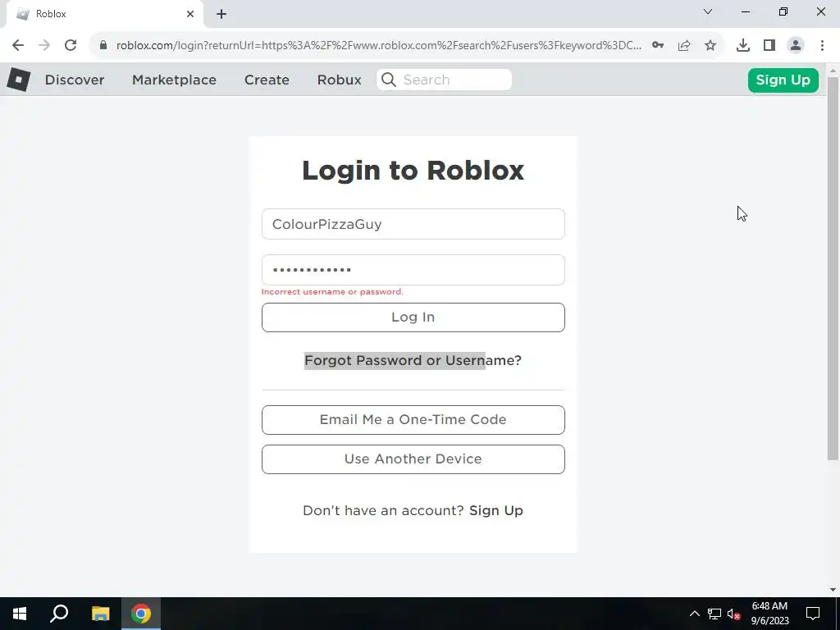Image resolution: width=840 pixels, height=630 pixels.
Task: Open the saved passwords key icon
Action: click(658, 46)
